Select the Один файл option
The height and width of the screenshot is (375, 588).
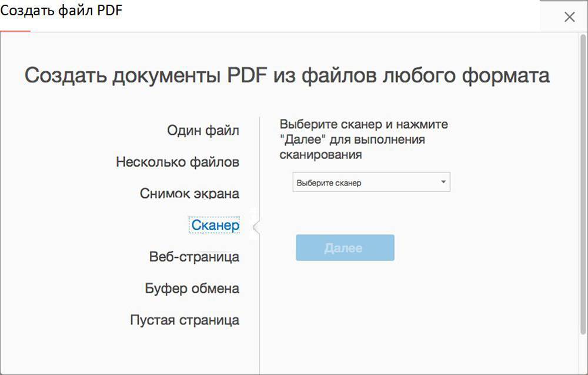203,130
